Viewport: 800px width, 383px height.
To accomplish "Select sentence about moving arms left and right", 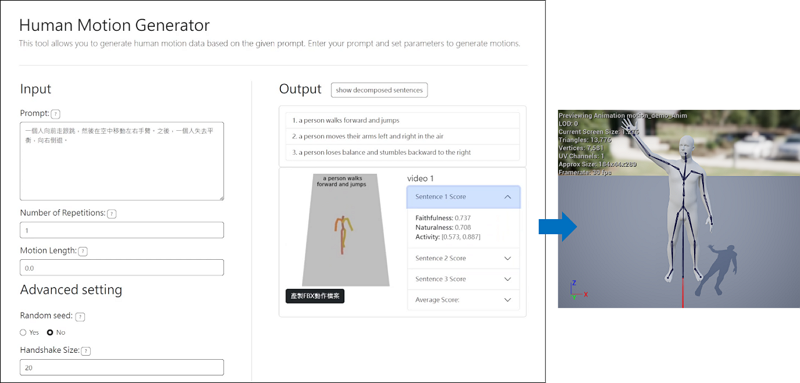I will click(403, 136).
